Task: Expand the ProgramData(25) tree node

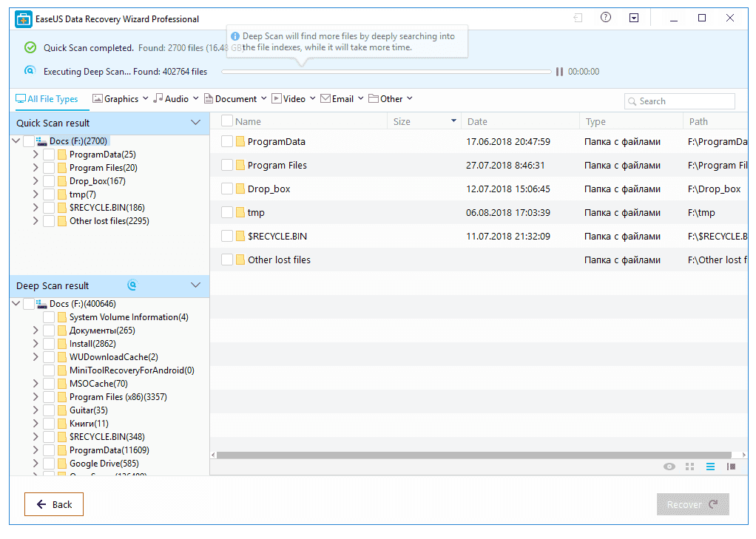Action: coord(36,155)
